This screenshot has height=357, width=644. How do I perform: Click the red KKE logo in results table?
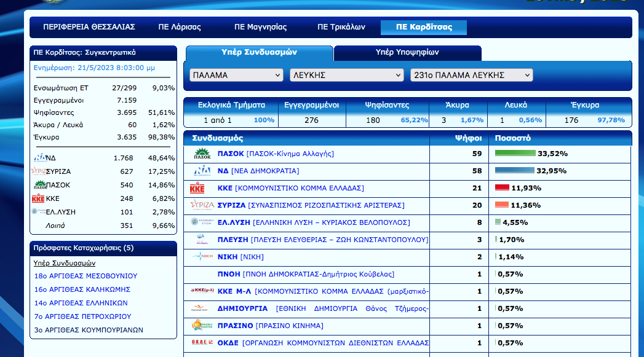(199, 188)
